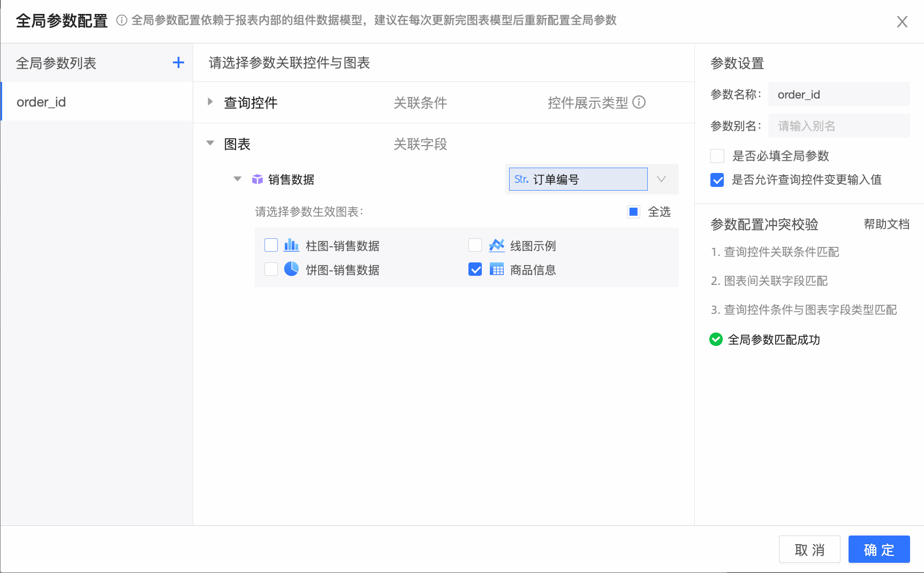
Task: Click the 控件展示类型 column header
Action: (588, 103)
